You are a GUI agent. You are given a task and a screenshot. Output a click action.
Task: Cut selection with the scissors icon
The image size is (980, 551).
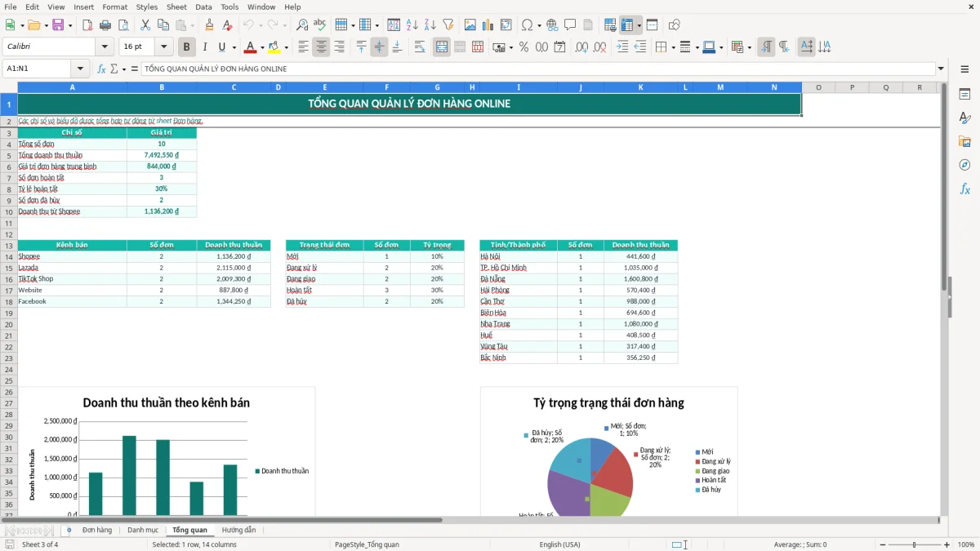145,25
